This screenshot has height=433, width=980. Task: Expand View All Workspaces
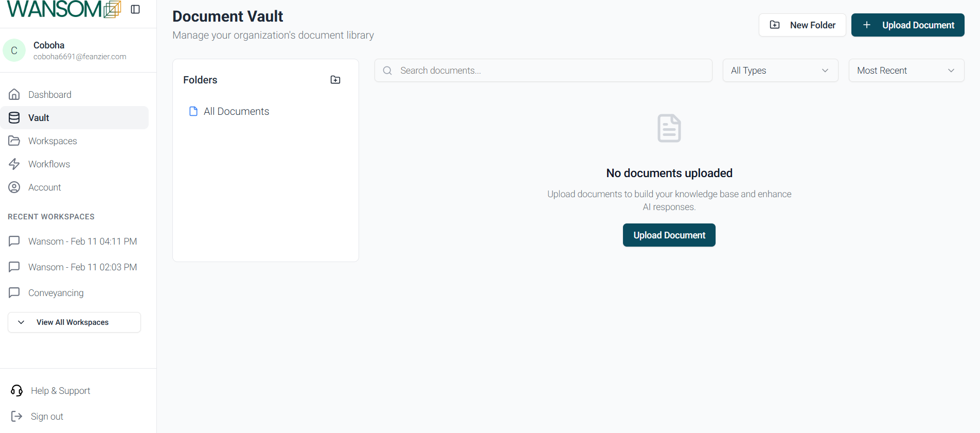[x=75, y=322]
